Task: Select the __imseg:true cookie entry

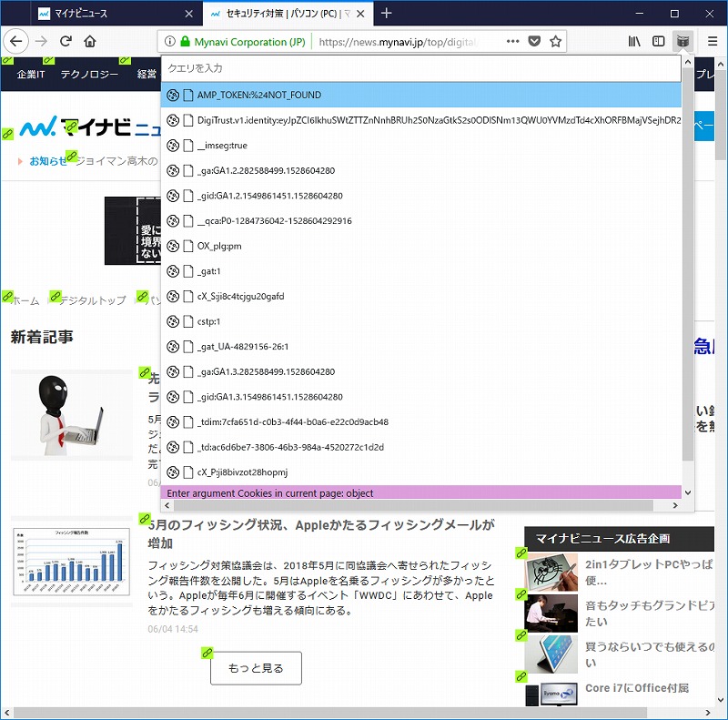Action: pos(420,146)
